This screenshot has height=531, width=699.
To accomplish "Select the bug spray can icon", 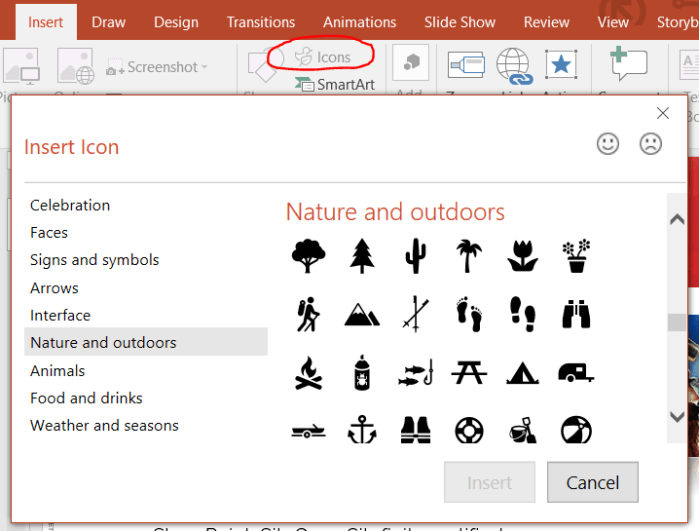I will [362, 373].
